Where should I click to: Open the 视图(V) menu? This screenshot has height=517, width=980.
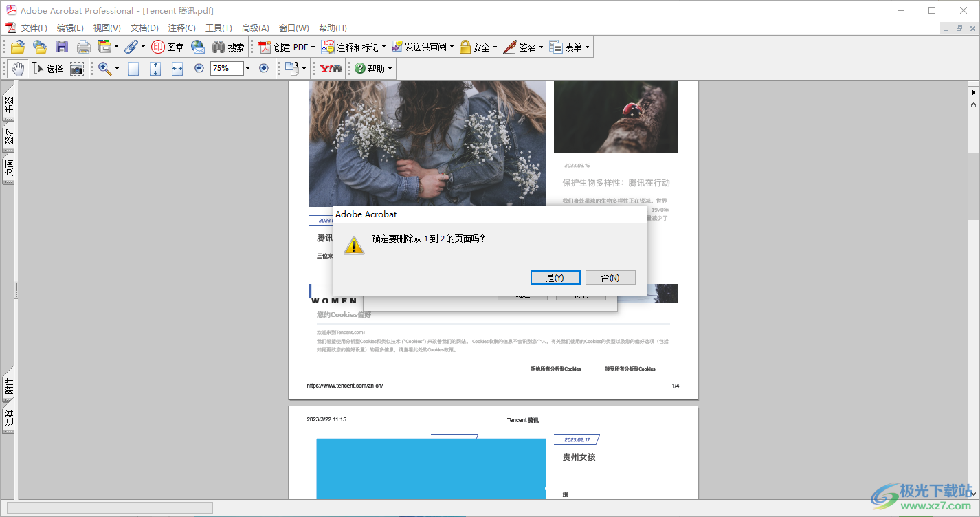point(107,27)
